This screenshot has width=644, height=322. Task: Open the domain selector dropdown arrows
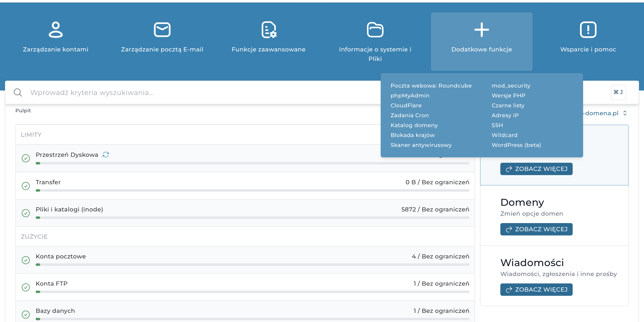pos(625,113)
